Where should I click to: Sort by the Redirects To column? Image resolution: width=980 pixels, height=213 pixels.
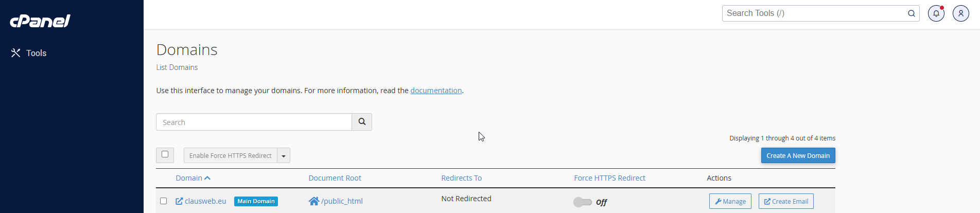pyautogui.click(x=461, y=178)
